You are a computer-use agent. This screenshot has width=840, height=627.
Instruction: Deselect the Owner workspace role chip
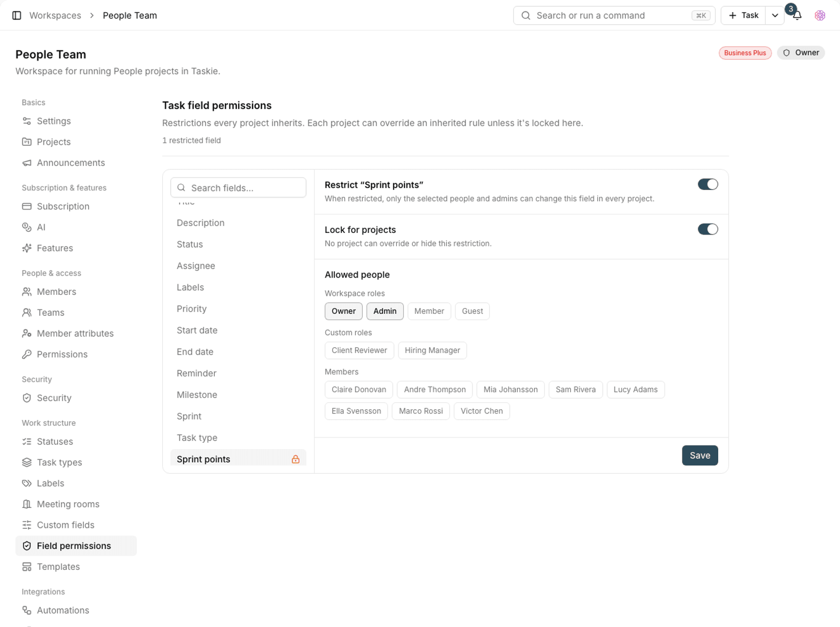(x=343, y=311)
